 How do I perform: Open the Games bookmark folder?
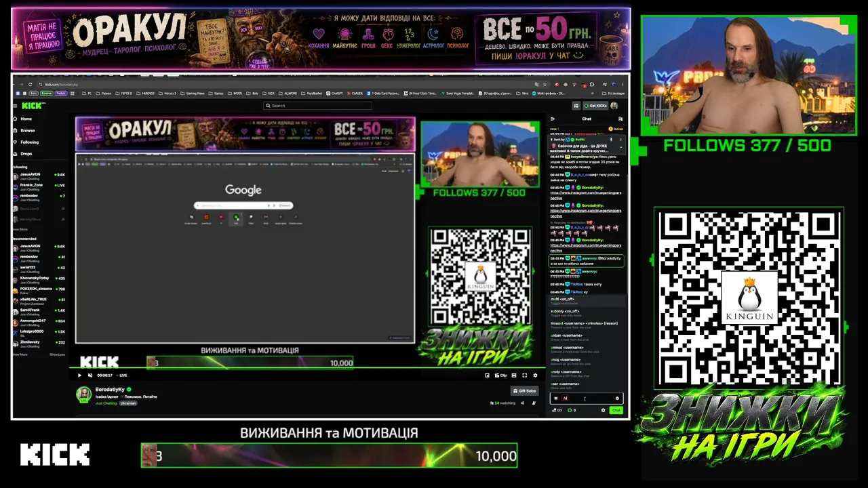(218, 93)
